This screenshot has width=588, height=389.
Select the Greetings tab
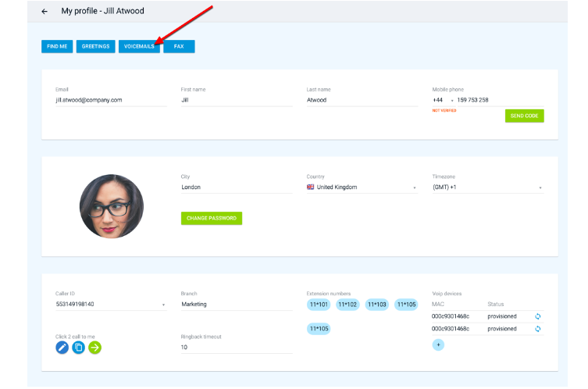95,47
